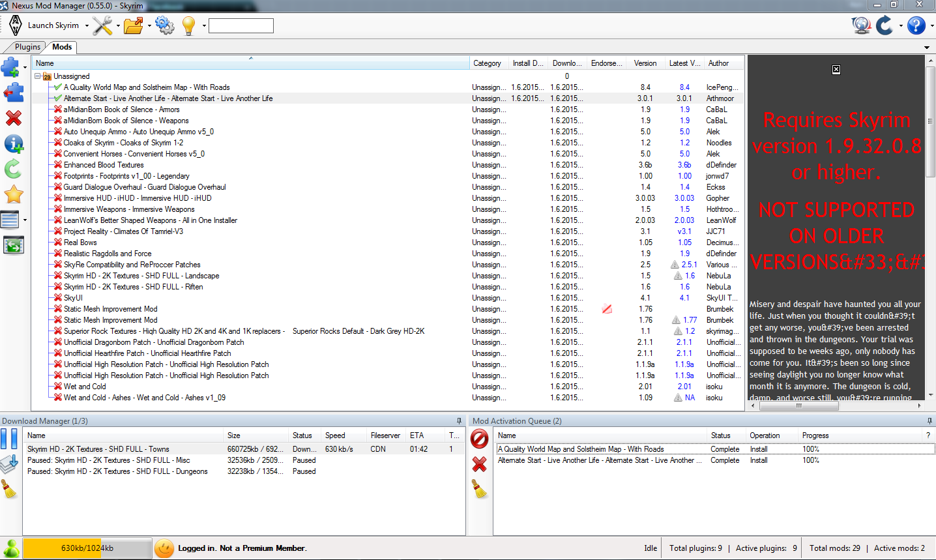
Task: Click the green circular arrow update icon
Action: point(13,169)
